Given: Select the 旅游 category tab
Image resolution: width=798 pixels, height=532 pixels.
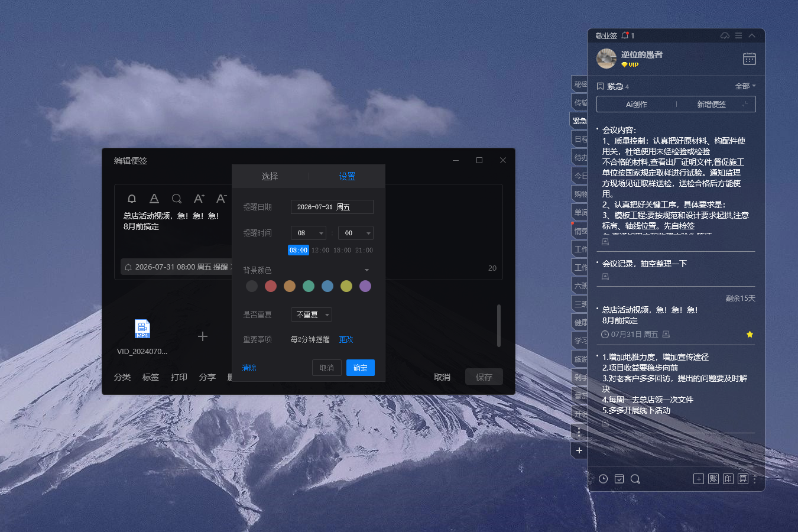Looking at the screenshot, I should [x=580, y=359].
